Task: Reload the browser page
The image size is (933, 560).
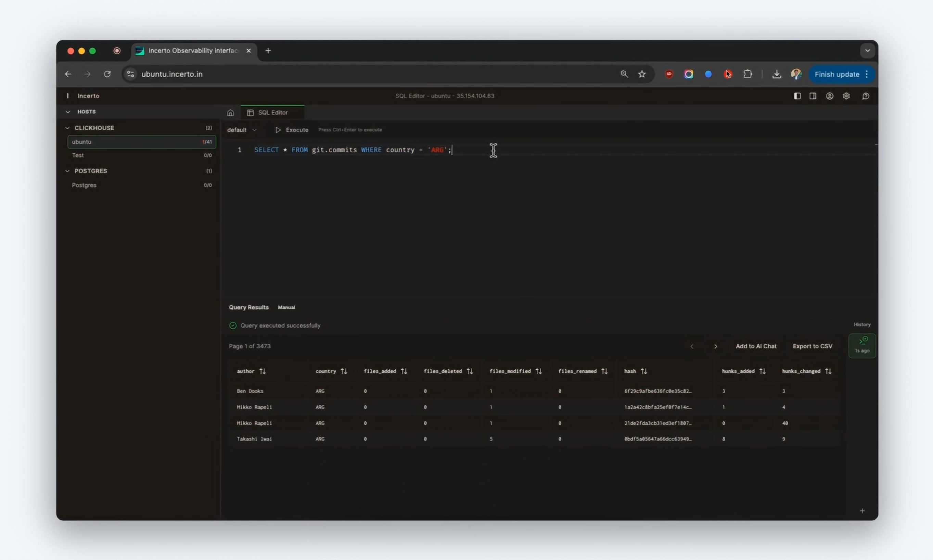Action: [107, 74]
